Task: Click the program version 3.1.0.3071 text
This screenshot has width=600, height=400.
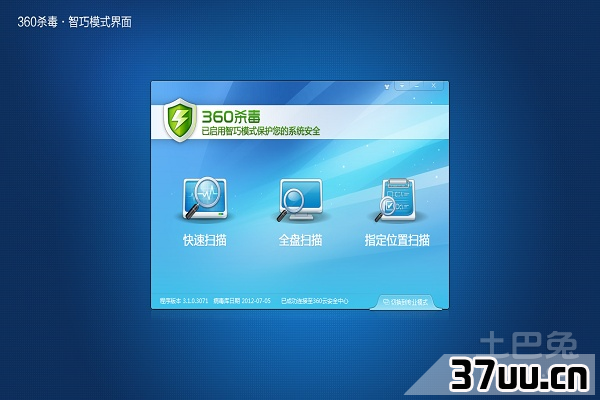Action: 184,301
